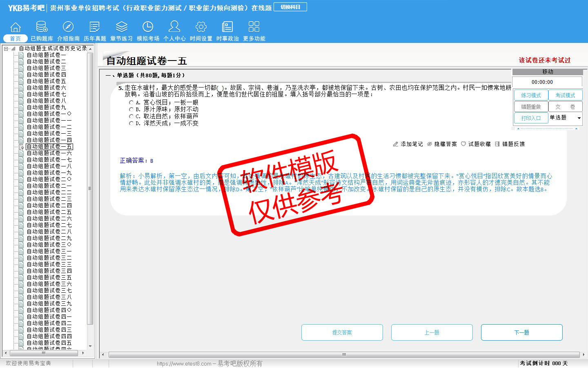Select answer option A 赏心悦目
The width and height of the screenshot is (588, 368).
coord(131,103)
